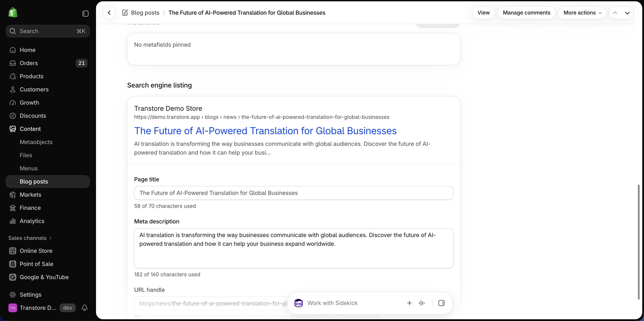The height and width of the screenshot is (321, 644).
Task: Open Discounts in the sidebar
Action: (48, 116)
